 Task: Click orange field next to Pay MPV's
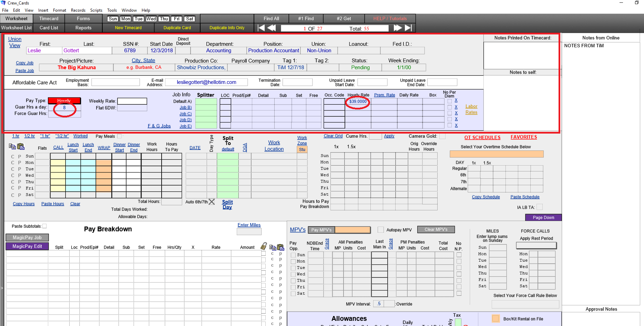point(352,230)
